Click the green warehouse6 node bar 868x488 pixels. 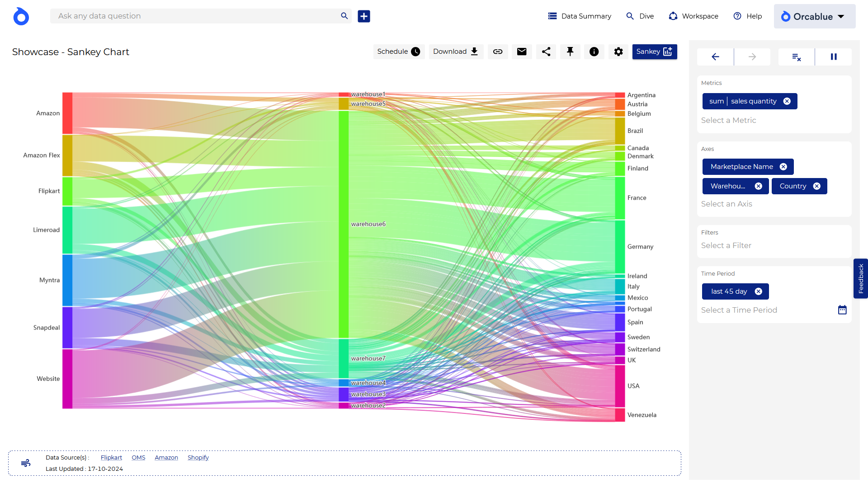(344, 224)
